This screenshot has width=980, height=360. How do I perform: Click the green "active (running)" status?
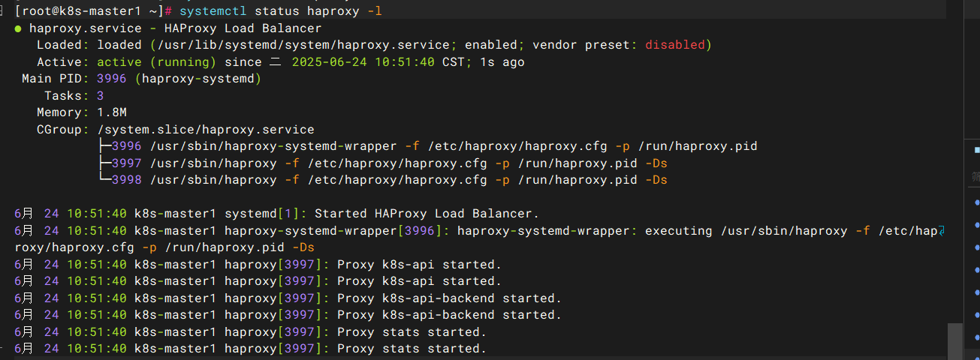(x=157, y=62)
